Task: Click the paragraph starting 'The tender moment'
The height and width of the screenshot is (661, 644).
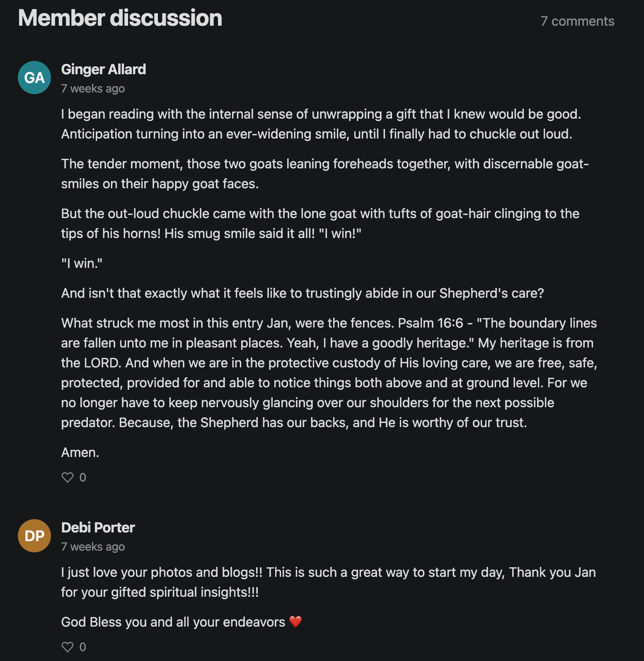Action: (325, 174)
